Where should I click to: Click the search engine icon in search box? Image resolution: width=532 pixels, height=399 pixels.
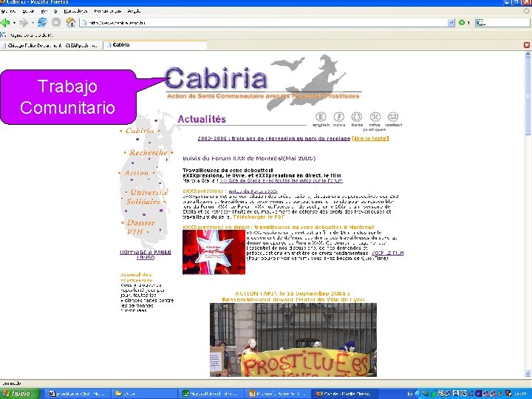[480, 23]
